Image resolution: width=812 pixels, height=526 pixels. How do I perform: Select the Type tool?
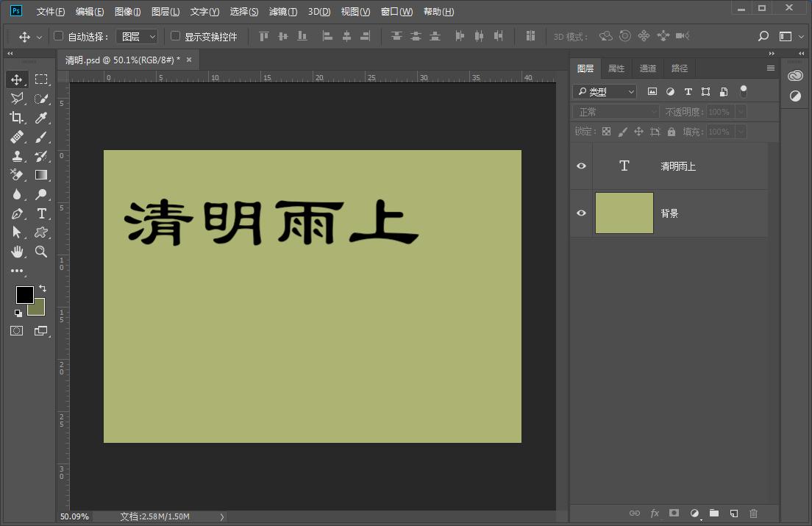pyautogui.click(x=41, y=213)
